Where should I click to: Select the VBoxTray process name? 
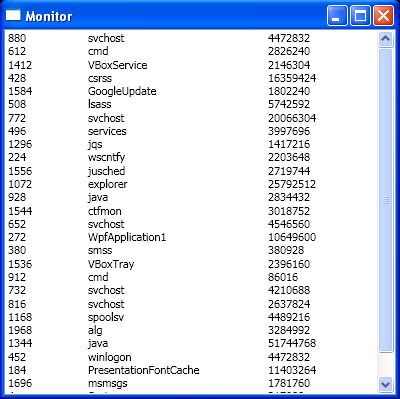pyautogui.click(x=111, y=264)
